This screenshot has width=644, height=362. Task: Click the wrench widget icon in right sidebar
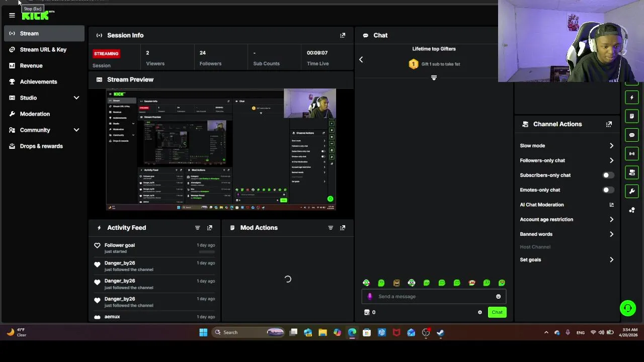click(632, 191)
